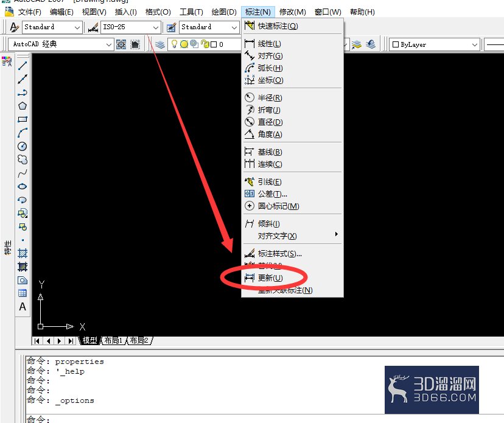Viewport: 504px width, 423px height.
Task: Click first-tab navigation arrow button
Action: coord(37,341)
